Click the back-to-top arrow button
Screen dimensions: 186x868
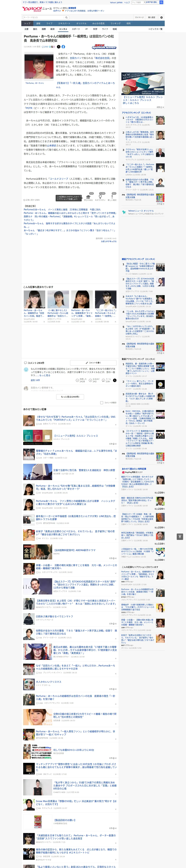pos(180,536)
